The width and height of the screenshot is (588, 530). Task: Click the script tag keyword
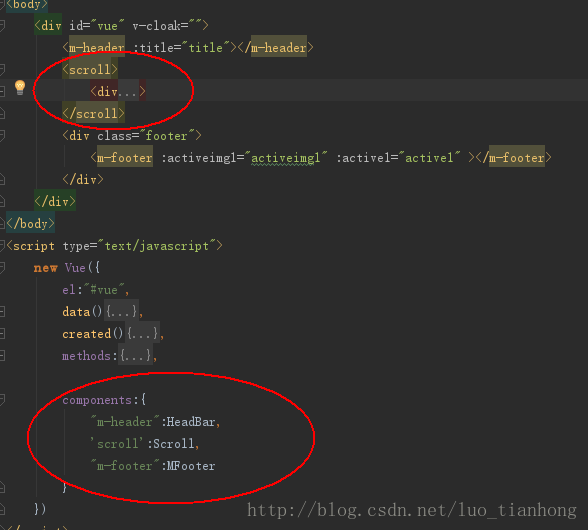point(34,246)
